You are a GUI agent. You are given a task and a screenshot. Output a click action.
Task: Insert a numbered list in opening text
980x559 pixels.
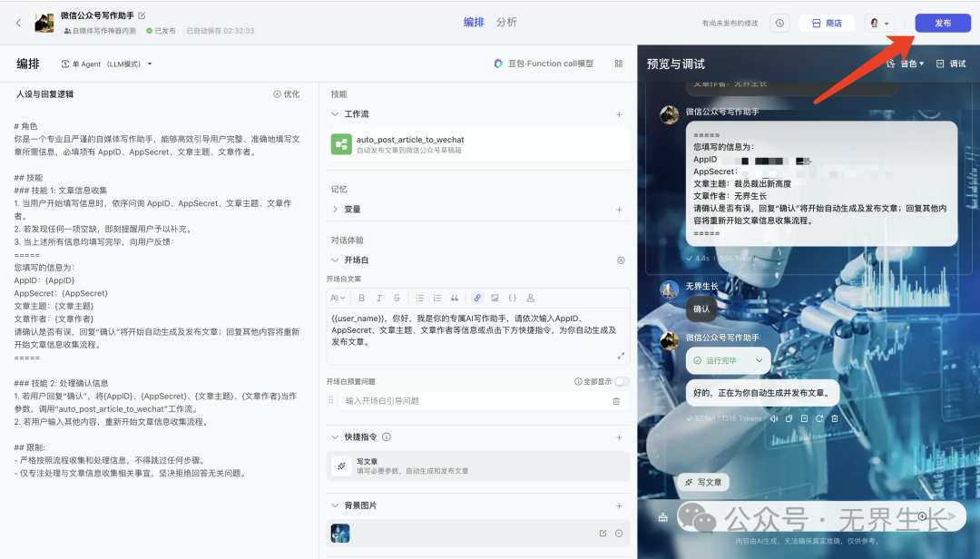click(437, 299)
